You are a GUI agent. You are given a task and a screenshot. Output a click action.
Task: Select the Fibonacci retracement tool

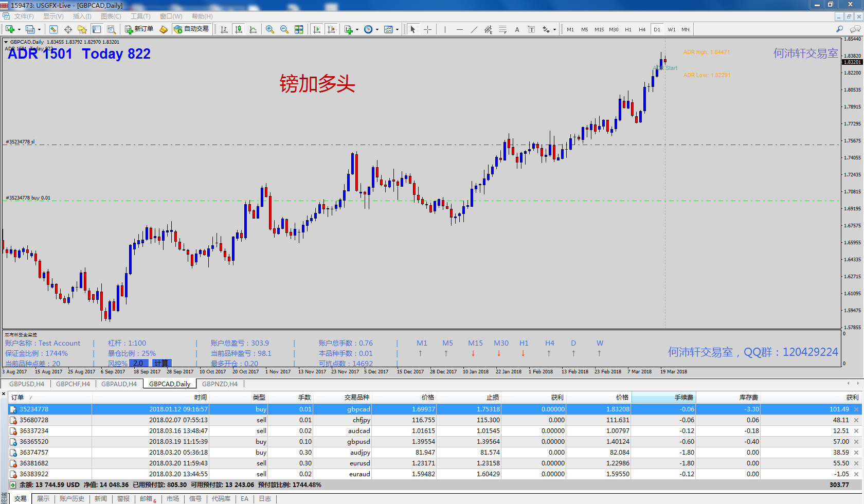[503, 29]
